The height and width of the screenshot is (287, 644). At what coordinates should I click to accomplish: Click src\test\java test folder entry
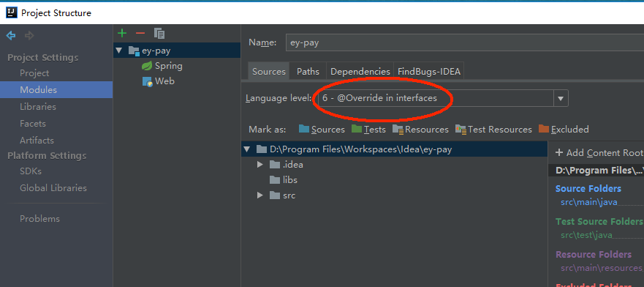tap(586, 235)
